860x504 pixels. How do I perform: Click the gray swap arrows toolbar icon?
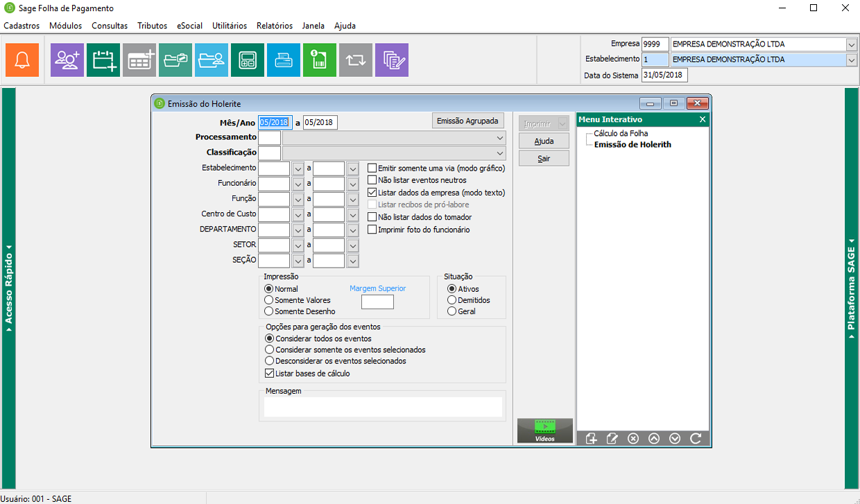click(356, 60)
